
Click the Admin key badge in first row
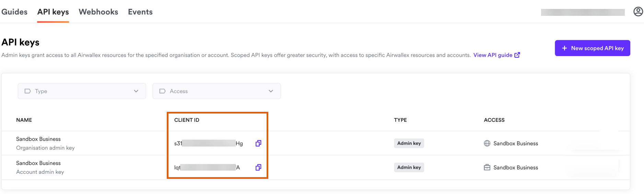[x=409, y=143]
